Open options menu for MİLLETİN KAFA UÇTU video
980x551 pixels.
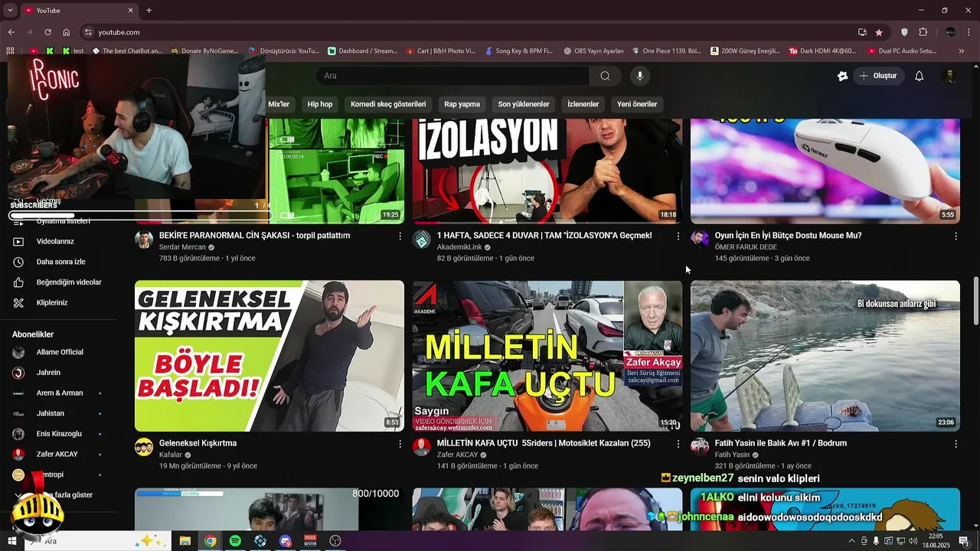pyautogui.click(x=678, y=444)
